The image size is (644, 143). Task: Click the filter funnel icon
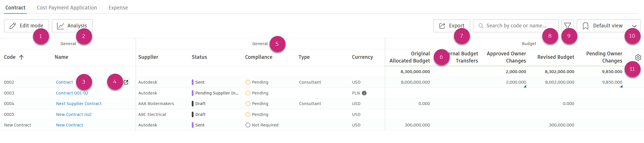pyautogui.click(x=567, y=26)
